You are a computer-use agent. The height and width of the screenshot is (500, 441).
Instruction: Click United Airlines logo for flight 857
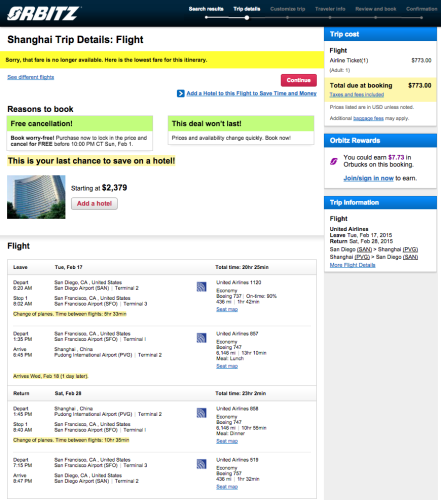[x=201, y=338]
